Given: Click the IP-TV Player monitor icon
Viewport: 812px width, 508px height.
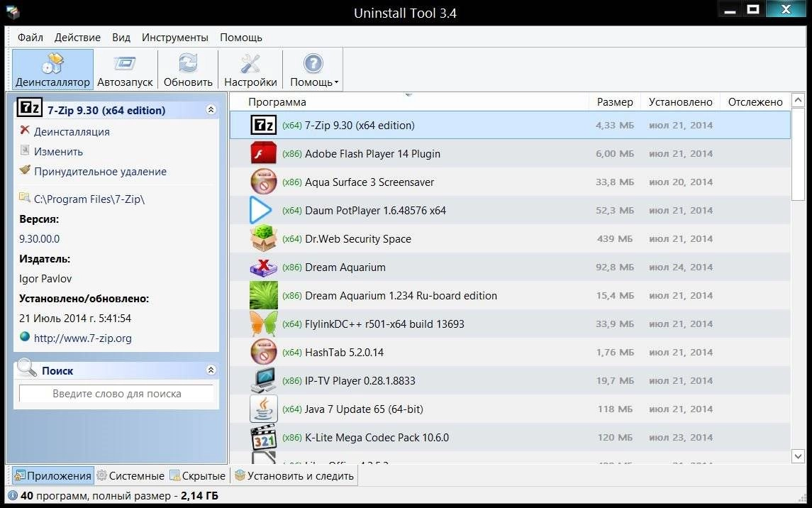Looking at the screenshot, I should (264, 380).
